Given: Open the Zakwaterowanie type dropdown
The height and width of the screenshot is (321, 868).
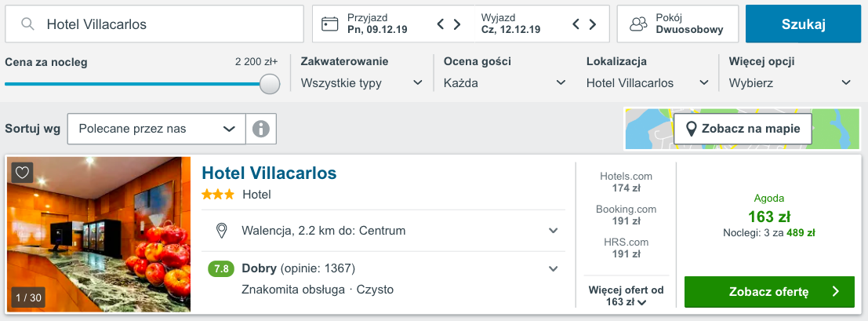Looking at the screenshot, I should click(x=362, y=83).
